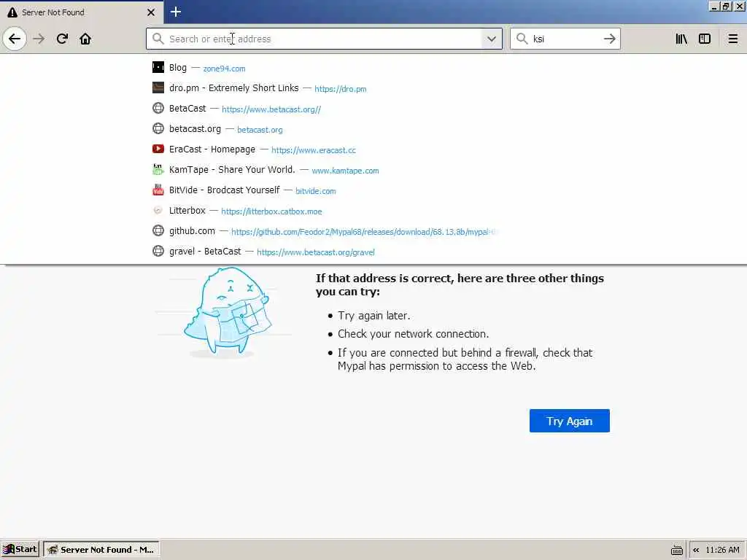
Task: Click the zone94.com Blog favicon
Action: 158,67
